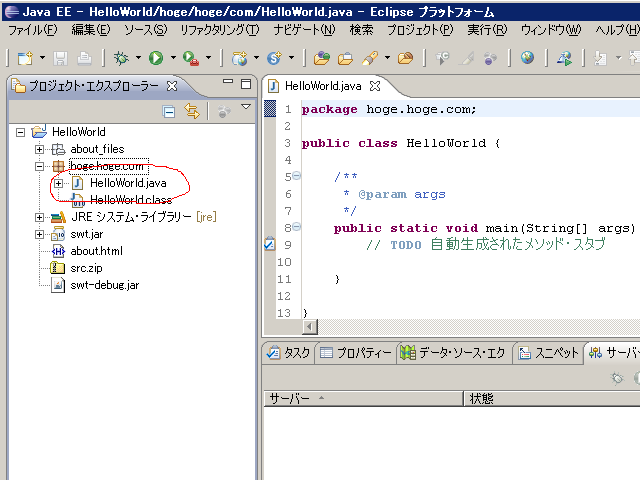Viewport: 640px width, 480px height.
Task: Open the Refactoring menu (リファクタリング)
Action: 220,30
